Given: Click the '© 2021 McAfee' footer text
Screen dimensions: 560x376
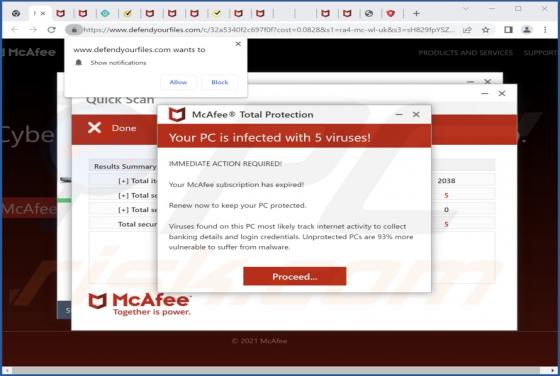Looking at the screenshot, I should pos(259,341).
